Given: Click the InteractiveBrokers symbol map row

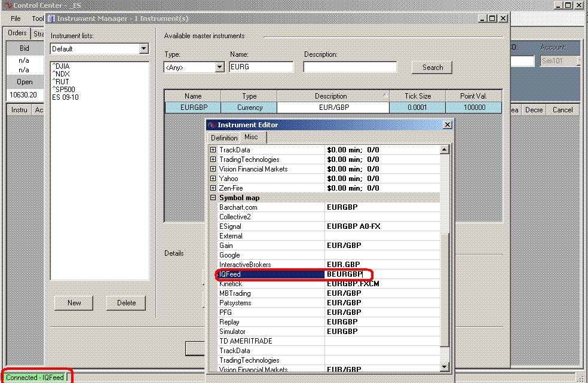Looking at the screenshot, I should pos(329,265).
